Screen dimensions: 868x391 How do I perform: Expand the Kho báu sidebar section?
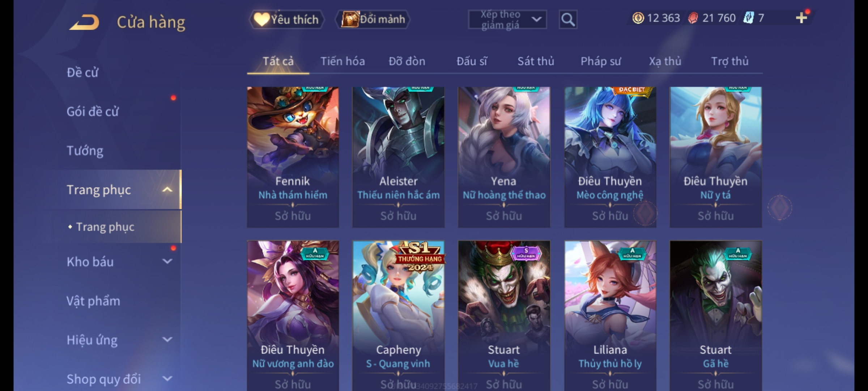[167, 261]
